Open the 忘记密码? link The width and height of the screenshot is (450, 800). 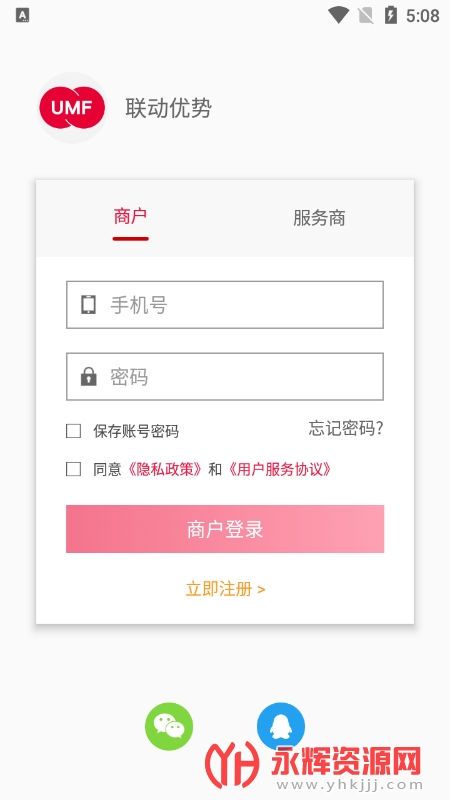(x=346, y=429)
